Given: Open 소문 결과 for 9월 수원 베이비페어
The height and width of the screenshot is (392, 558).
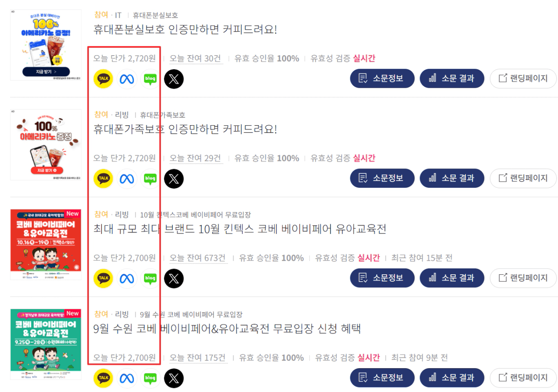Looking at the screenshot, I should click(452, 378).
